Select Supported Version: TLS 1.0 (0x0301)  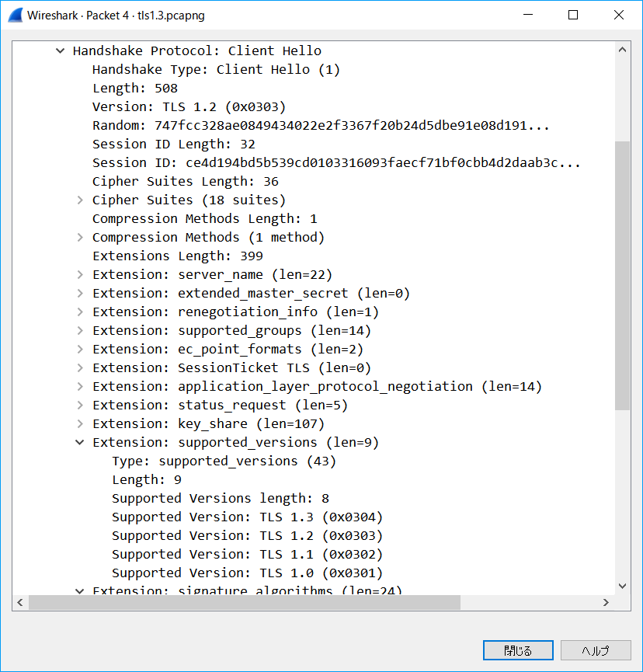pos(247,573)
